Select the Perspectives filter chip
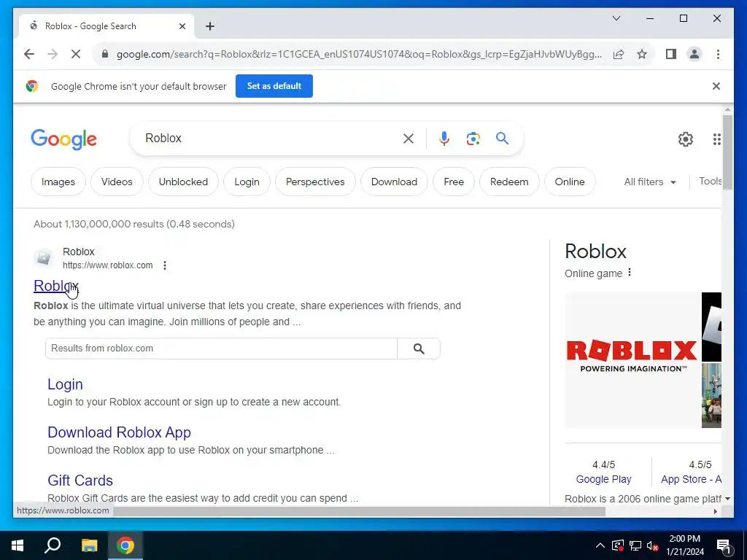The image size is (747, 560). click(x=315, y=182)
